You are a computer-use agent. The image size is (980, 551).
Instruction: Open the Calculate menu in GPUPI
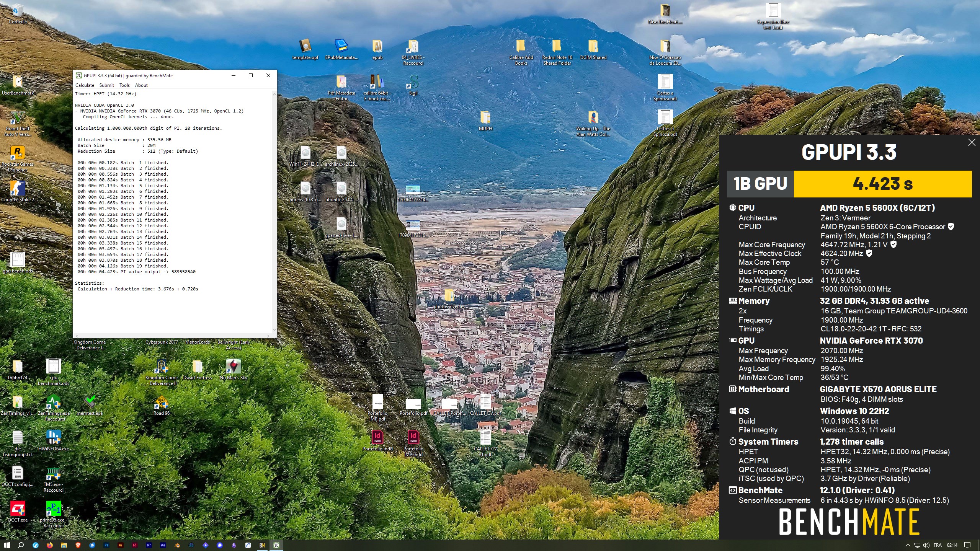[x=85, y=85]
